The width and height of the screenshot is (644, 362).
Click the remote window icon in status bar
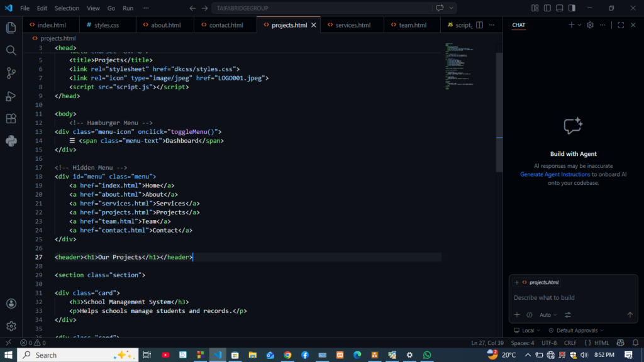click(x=8, y=343)
